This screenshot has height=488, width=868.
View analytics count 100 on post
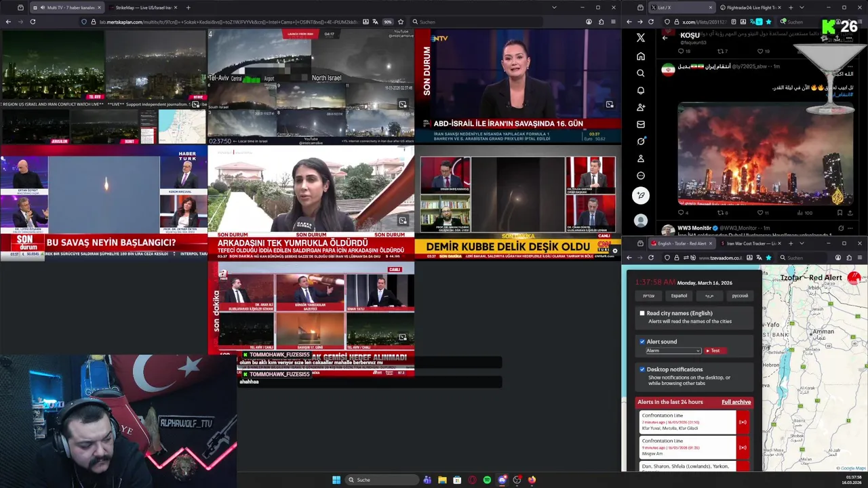(x=804, y=213)
